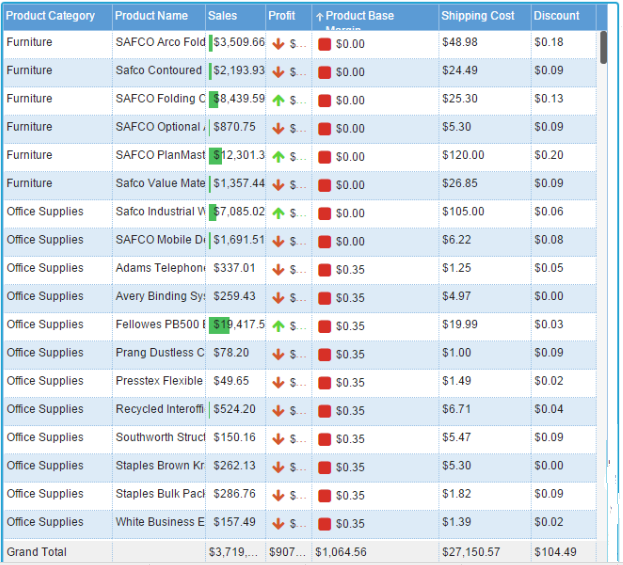Click the red down arrow in Adams Telephone row

pos(278,269)
